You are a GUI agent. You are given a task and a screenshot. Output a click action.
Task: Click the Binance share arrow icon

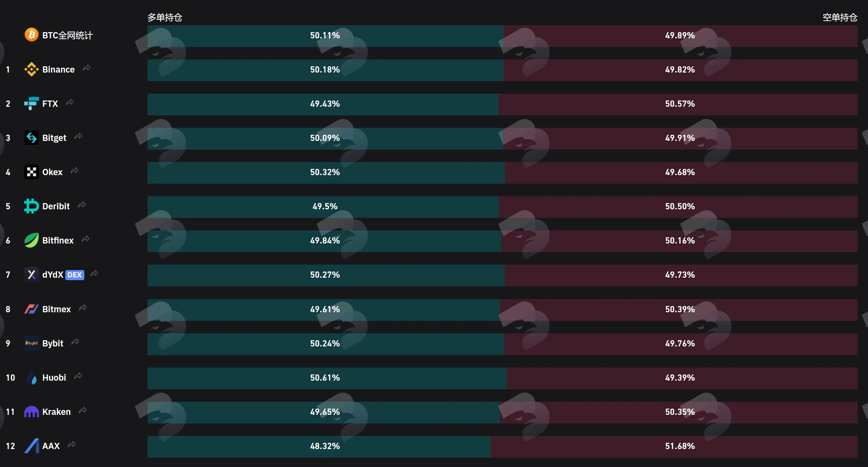(87, 68)
